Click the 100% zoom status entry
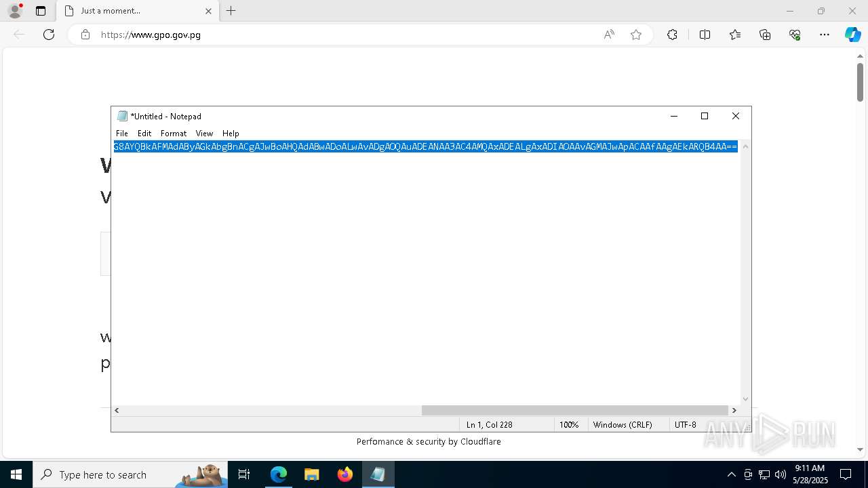The image size is (868, 488). point(569,425)
